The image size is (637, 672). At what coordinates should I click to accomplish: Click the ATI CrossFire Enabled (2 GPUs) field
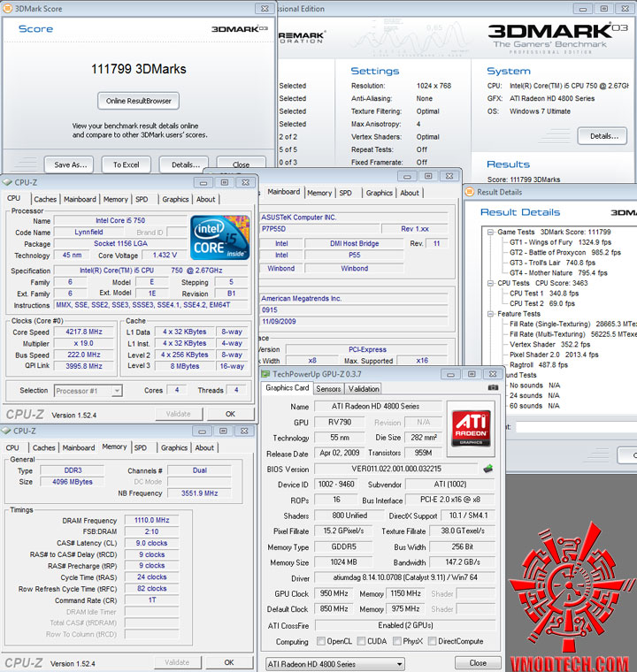[405, 625]
